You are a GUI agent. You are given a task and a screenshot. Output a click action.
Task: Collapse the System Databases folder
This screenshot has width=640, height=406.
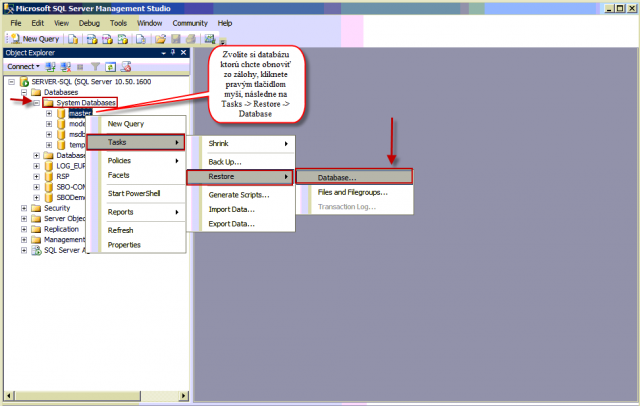[x=36, y=103]
